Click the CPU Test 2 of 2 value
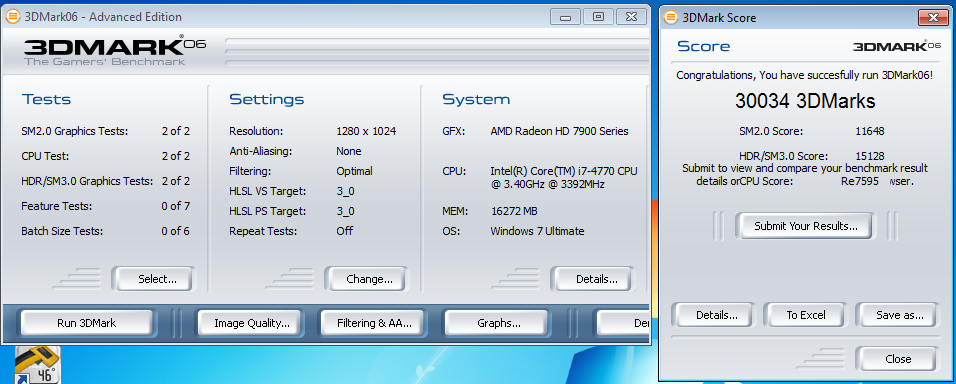This screenshot has width=956, height=384. pyautogui.click(x=176, y=156)
